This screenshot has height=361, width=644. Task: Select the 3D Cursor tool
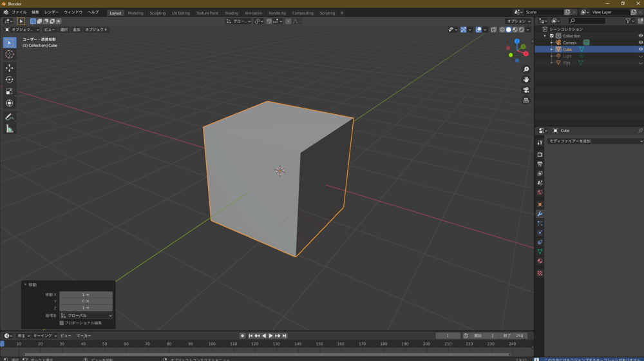(10, 54)
